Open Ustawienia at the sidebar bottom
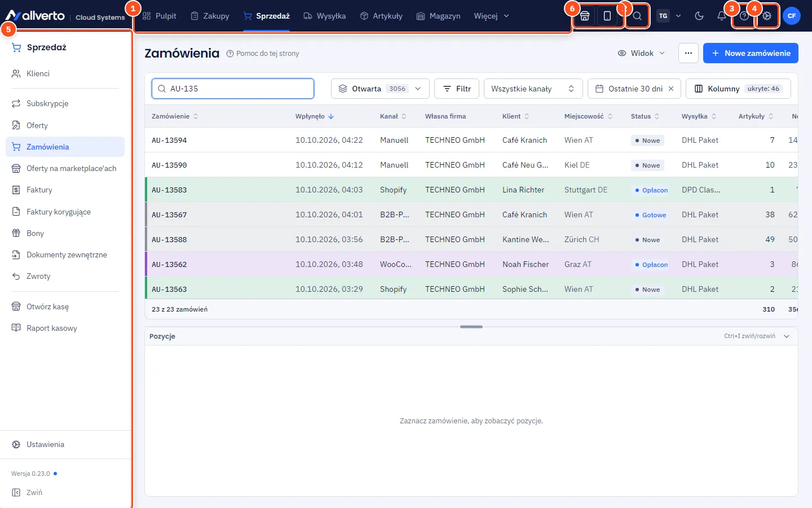 click(65, 444)
